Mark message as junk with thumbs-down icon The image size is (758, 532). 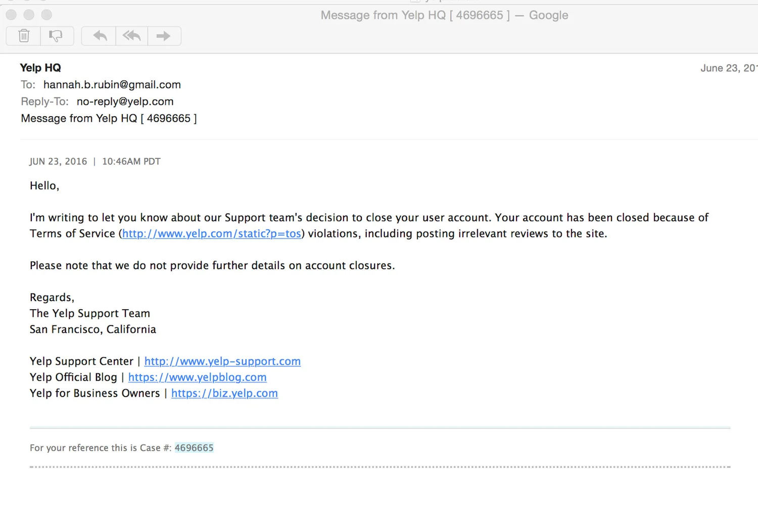(x=57, y=36)
